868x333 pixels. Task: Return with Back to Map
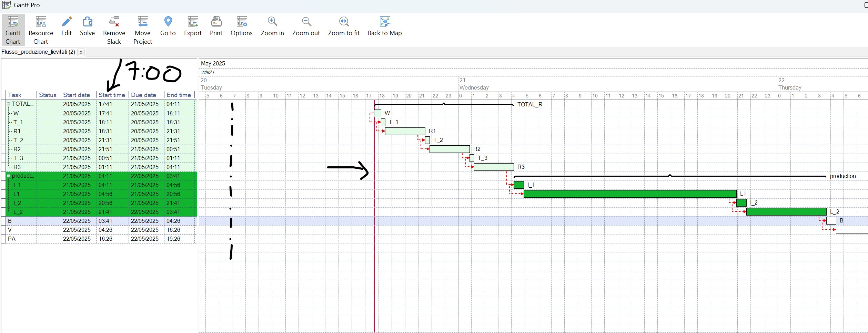point(385,26)
